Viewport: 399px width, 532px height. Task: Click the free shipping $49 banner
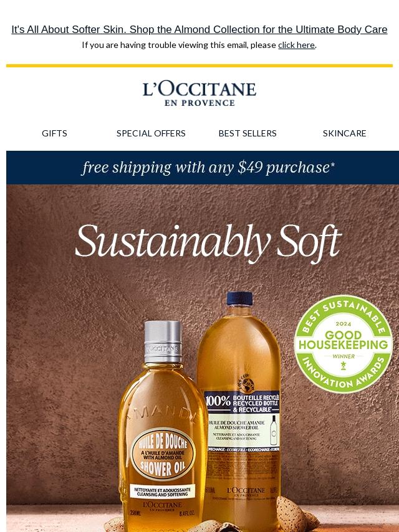(203, 168)
